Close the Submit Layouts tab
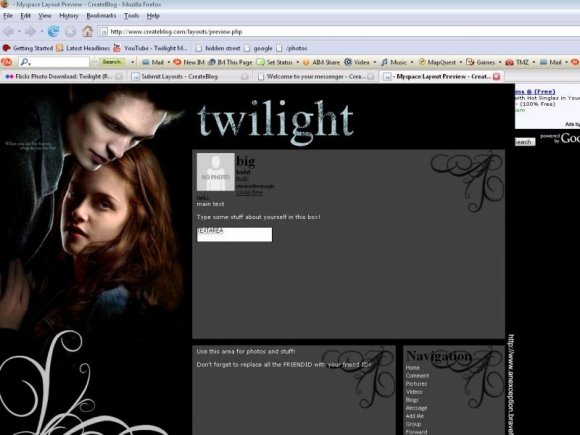This screenshot has width=580, height=435. point(245,77)
